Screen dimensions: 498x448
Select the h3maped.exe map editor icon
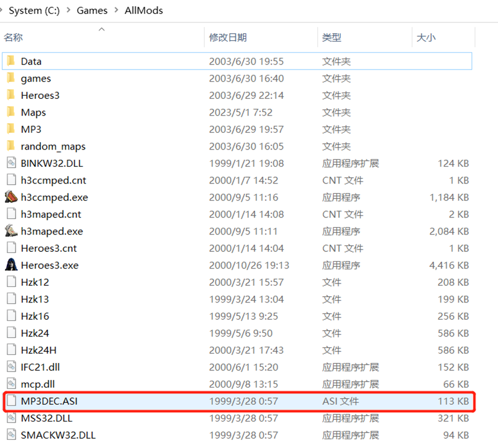11,231
